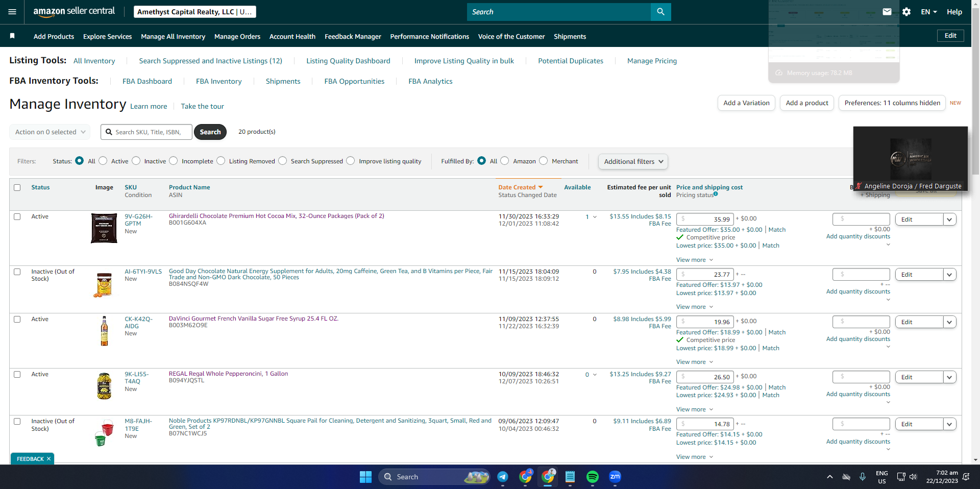Open the Manage Orders menu
The height and width of the screenshot is (489, 980).
click(237, 36)
